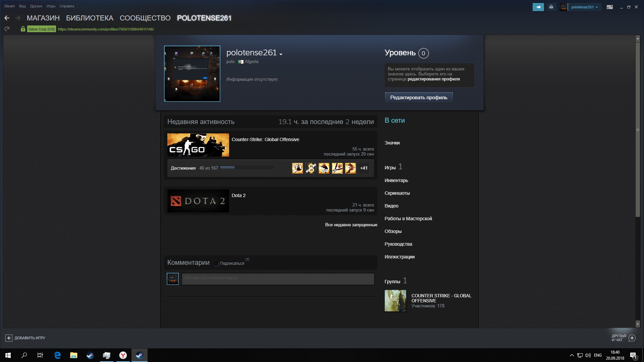Open Task View on the taskbar
The height and width of the screenshot is (362, 644).
click(x=40, y=355)
